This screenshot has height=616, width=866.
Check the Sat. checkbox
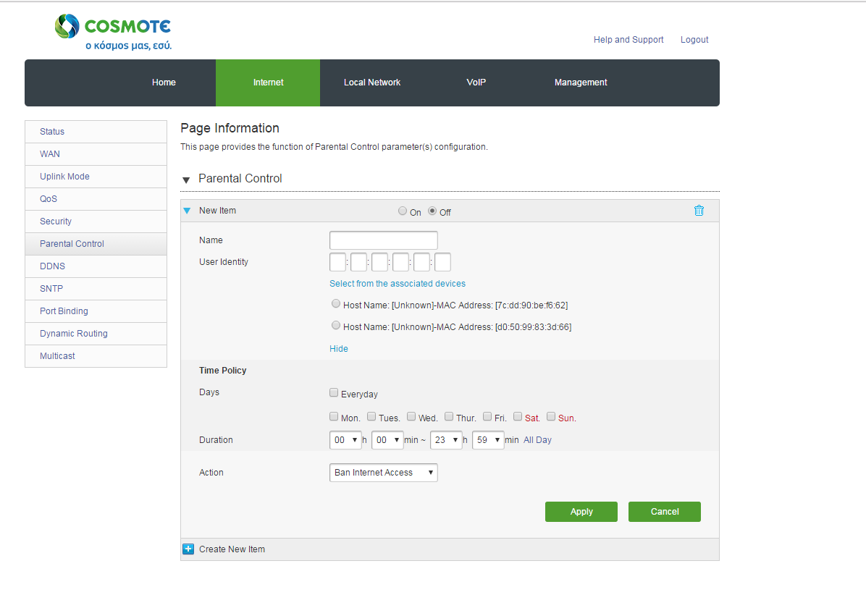click(518, 416)
